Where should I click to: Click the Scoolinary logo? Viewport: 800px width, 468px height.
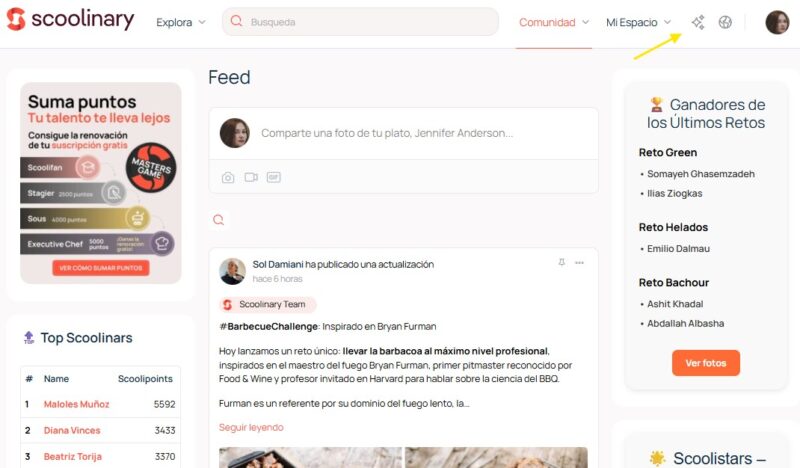tap(70, 19)
